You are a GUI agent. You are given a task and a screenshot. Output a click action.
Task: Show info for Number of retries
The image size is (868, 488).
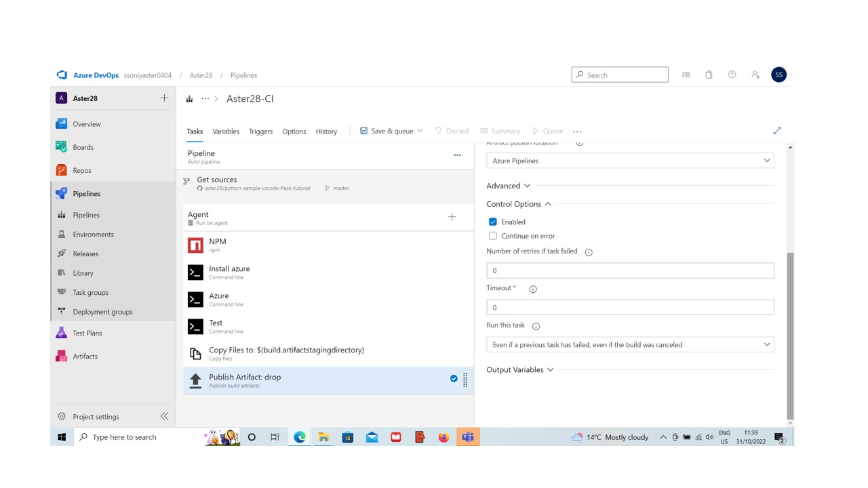point(589,252)
